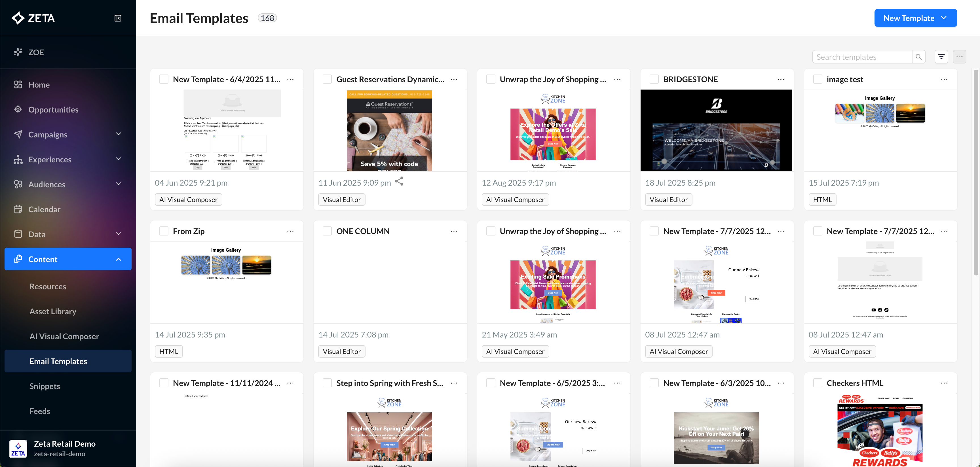This screenshot has height=467, width=980.
Task: Open the three-dot menu on BRIDGESTONE card
Action: pyautogui.click(x=781, y=79)
